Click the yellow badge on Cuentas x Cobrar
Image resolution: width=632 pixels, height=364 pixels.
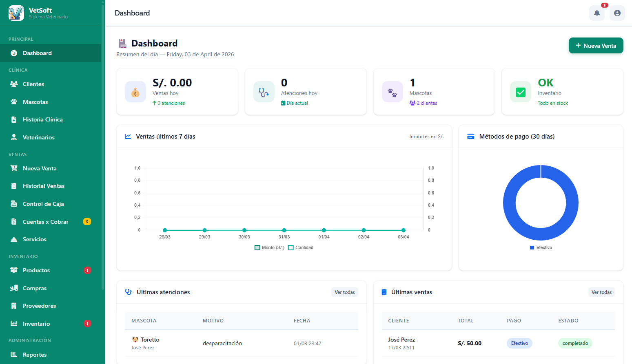(x=87, y=222)
